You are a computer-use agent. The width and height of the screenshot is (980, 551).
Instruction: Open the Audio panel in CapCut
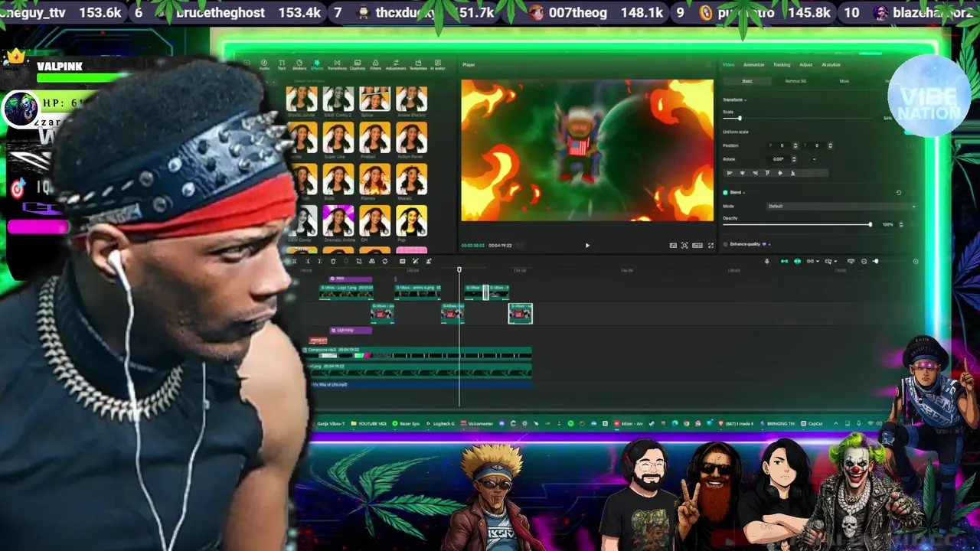264,64
